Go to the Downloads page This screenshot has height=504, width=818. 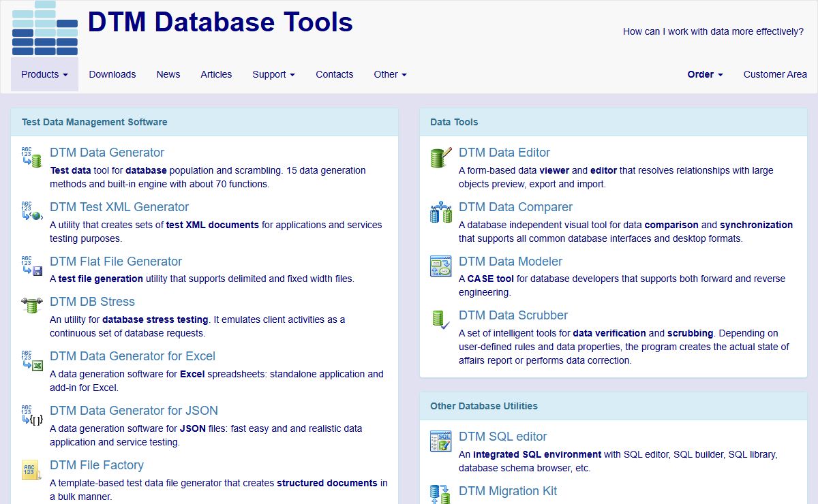click(x=112, y=74)
